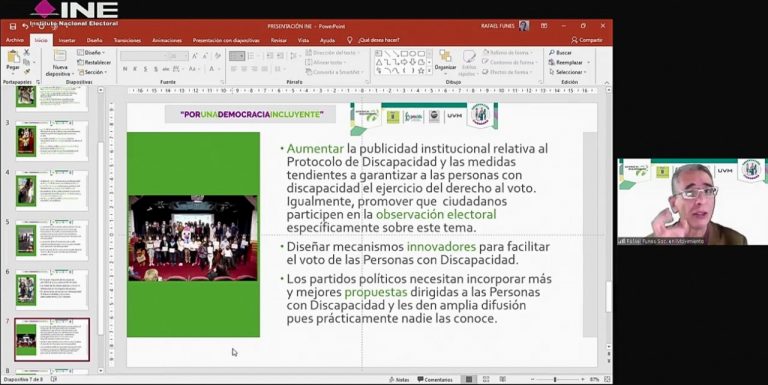Expand the shapes gallery More arrow
The width and height of the screenshot is (768, 385).
point(430,71)
